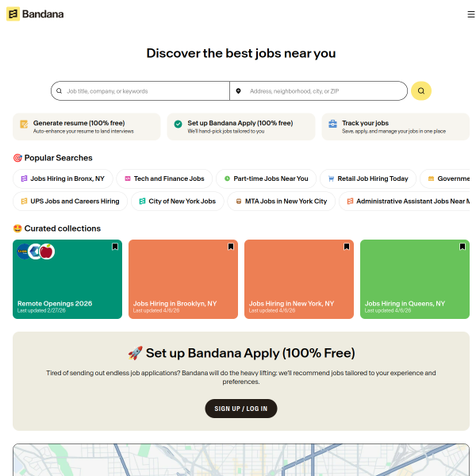Click the magnifier icon in job field

pos(59,90)
